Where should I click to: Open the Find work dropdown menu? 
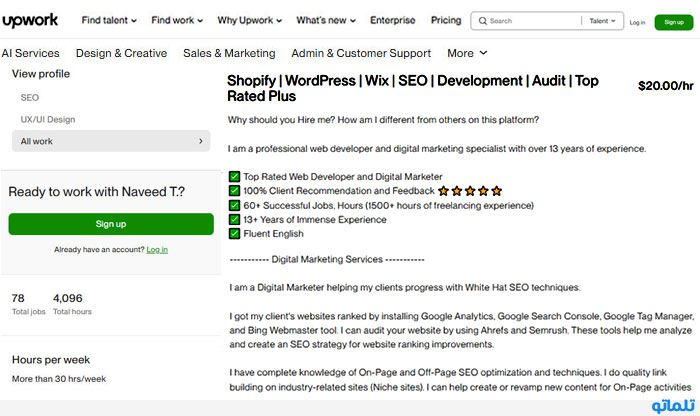pyautogui.click(x=177, y=21)
